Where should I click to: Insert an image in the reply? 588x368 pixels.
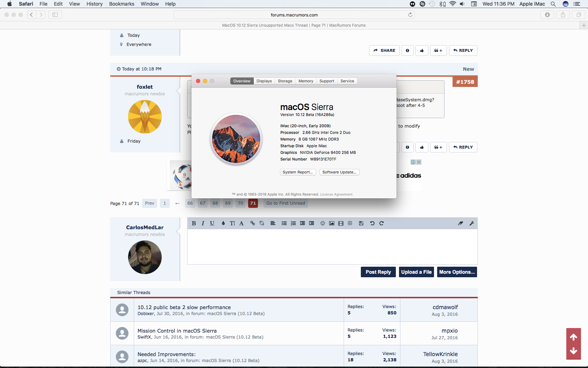332,223
